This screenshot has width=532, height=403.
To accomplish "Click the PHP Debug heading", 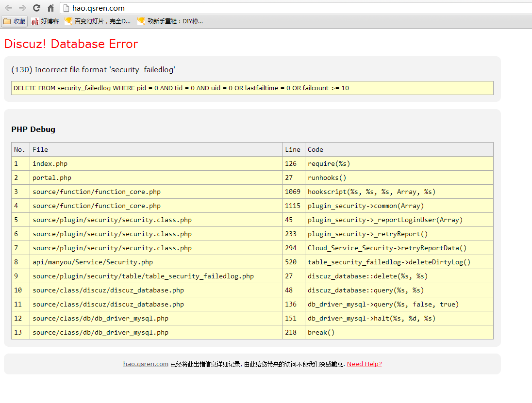I will (33, 129).
